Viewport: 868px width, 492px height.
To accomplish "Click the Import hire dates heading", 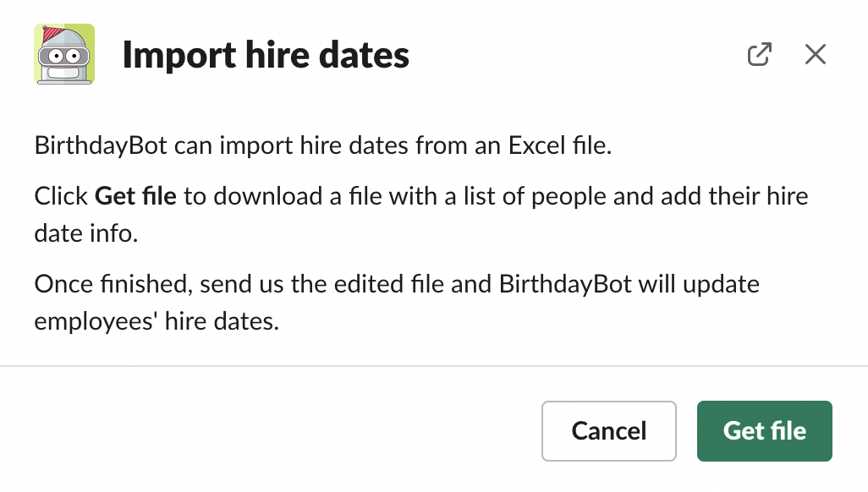I will [x=266, y=56].
